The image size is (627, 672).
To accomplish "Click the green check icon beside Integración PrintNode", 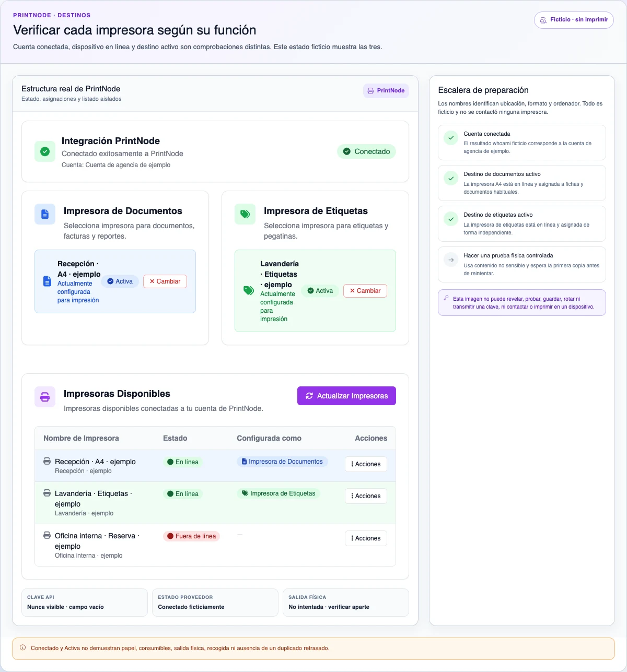I will coord(45,151).
